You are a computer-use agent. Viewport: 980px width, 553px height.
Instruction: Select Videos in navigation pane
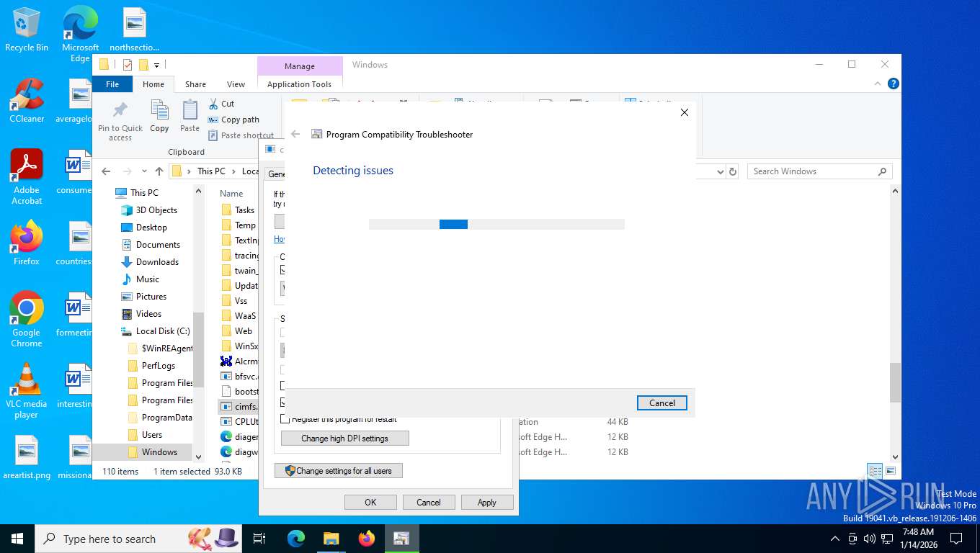(148, 314)
